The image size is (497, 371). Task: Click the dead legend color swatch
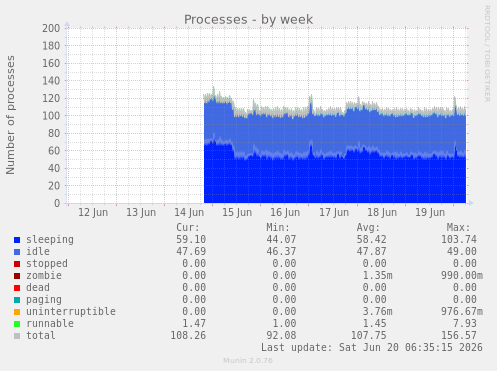pyautogui.click(x=17, y=288)
